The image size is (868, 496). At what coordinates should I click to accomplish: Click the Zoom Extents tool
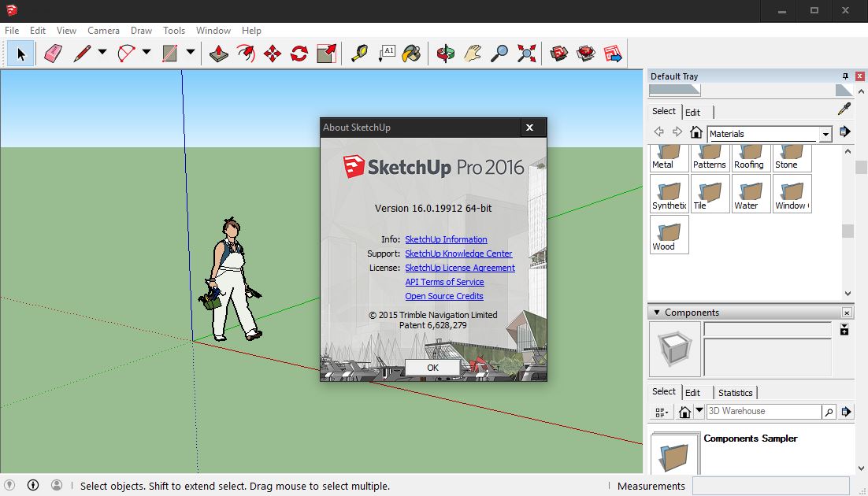coord(526,54)
